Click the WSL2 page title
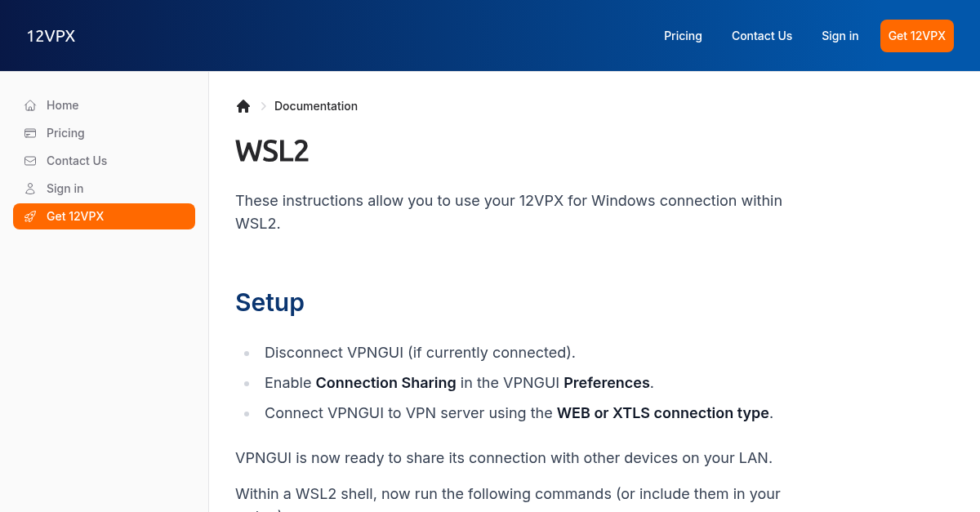980x512 pixels. pyautogui.click(x=272, y=152)
